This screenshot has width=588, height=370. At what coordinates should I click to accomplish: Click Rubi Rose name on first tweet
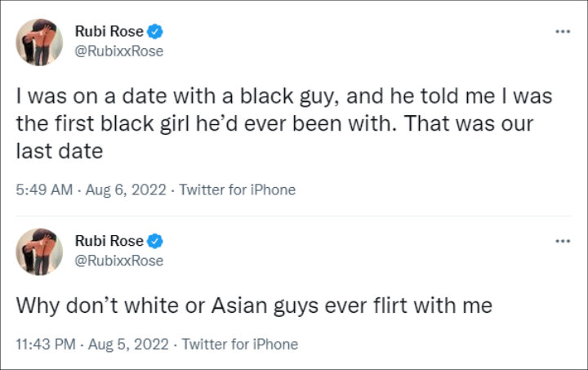pos(109,32)
